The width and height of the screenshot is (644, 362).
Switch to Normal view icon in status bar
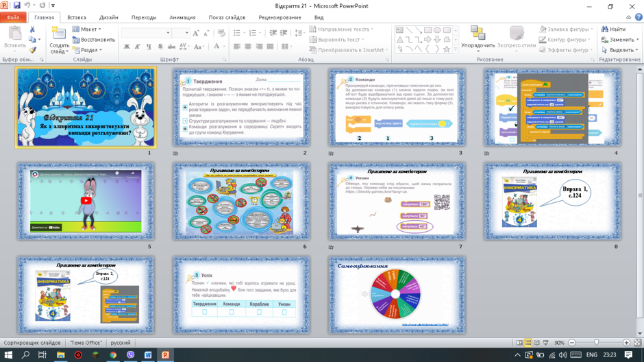[x=519, y=343]
